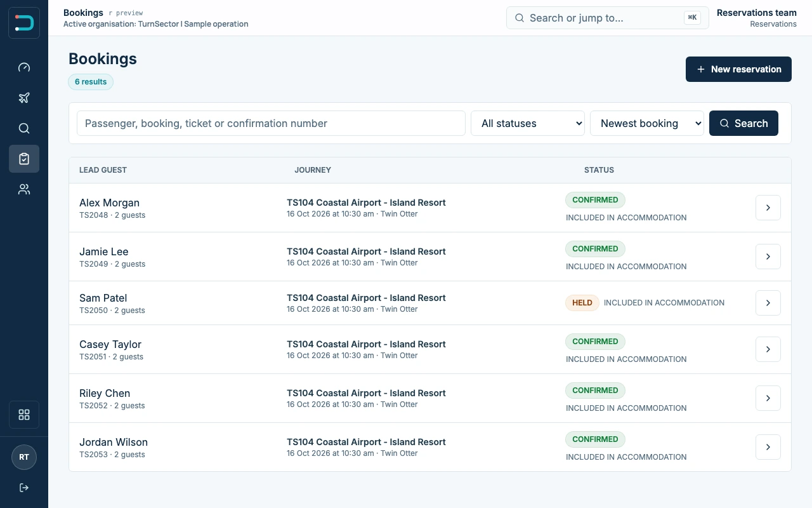Focus the Search or jump to field
812x508 pixels.
[x=608, y=18]
